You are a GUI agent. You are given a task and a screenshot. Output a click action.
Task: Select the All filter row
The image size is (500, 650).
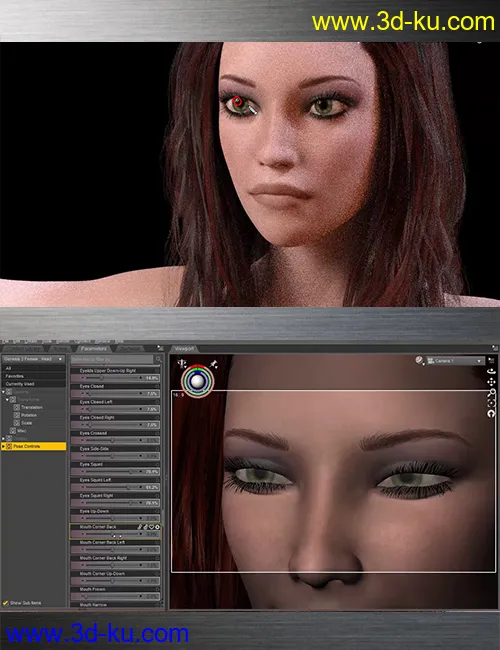(34, 368)
